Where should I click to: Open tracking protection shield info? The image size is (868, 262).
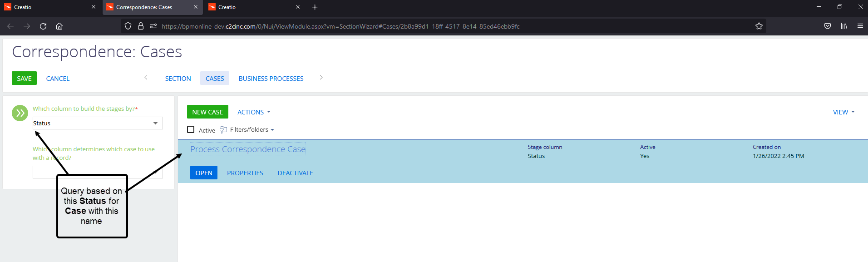128,26
